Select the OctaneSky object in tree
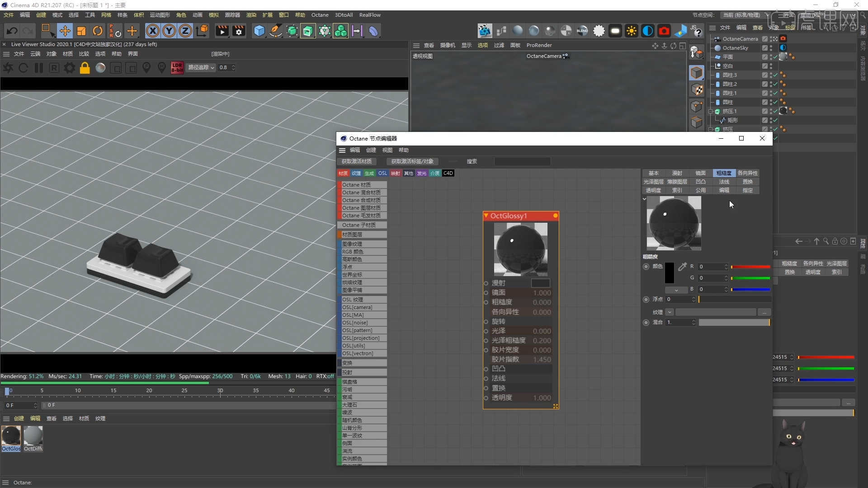The height and width of the screenshot is (488, 868). coord(735,48)
